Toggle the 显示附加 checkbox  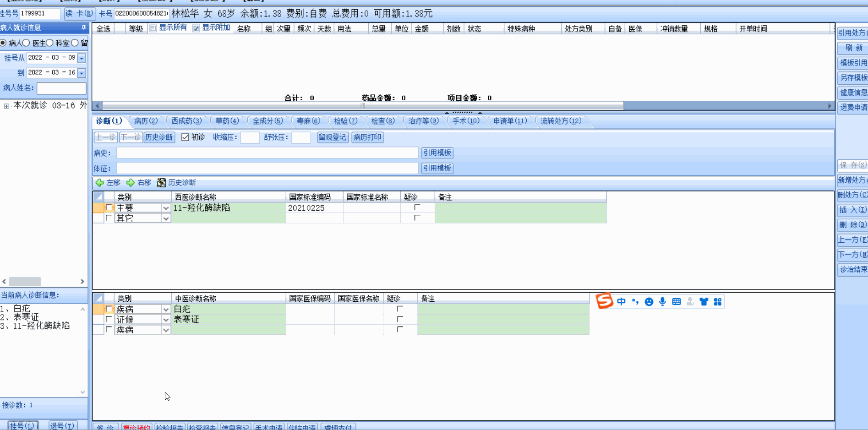pyautogui.click(x=196, y=28)
